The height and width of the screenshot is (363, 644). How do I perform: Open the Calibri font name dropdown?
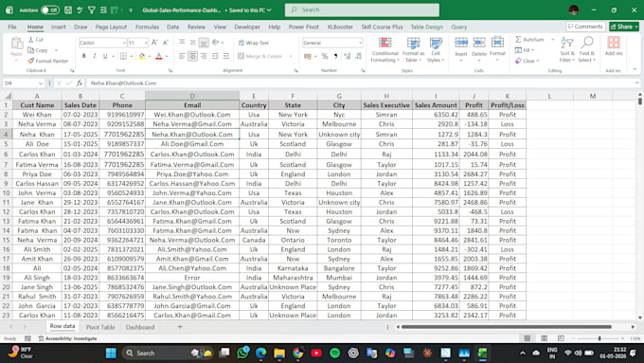pyautogui.click(x=124, y=43)
